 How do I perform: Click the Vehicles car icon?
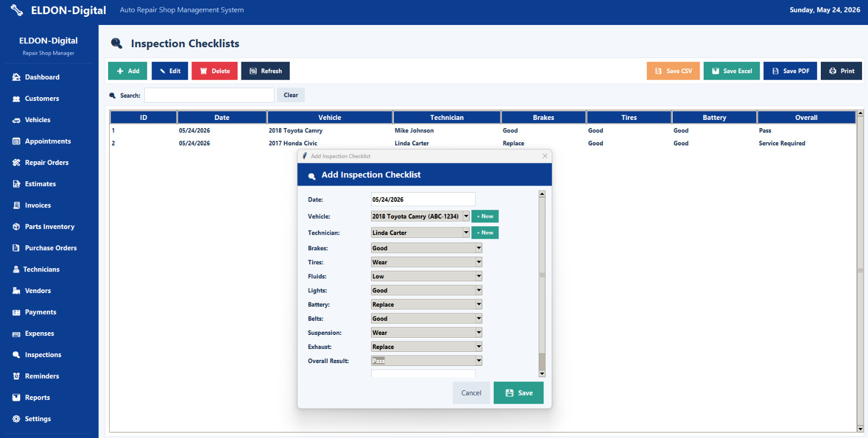click(16, 120)
